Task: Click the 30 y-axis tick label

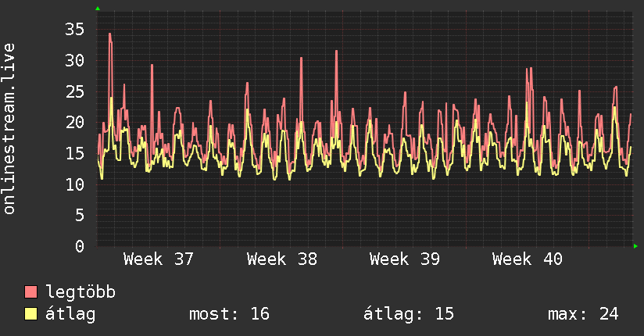Action: pos(74,61)
